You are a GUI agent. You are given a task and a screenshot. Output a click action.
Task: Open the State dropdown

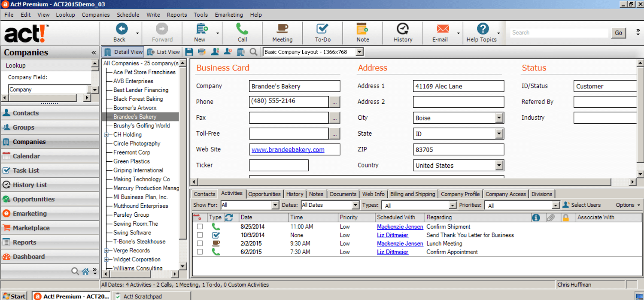tap(499, 134)
